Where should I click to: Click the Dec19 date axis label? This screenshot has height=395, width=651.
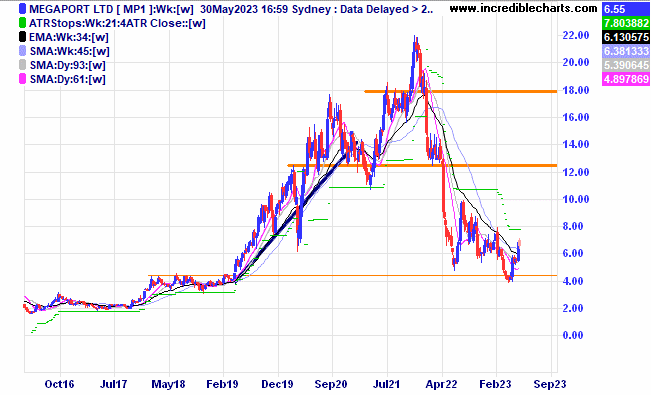coord(277,384)
